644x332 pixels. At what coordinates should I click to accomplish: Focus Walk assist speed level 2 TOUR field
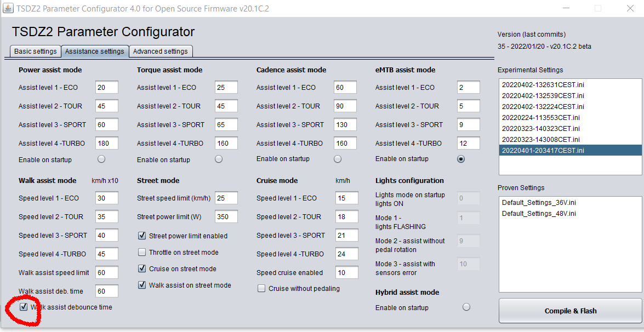pos(107,216)
